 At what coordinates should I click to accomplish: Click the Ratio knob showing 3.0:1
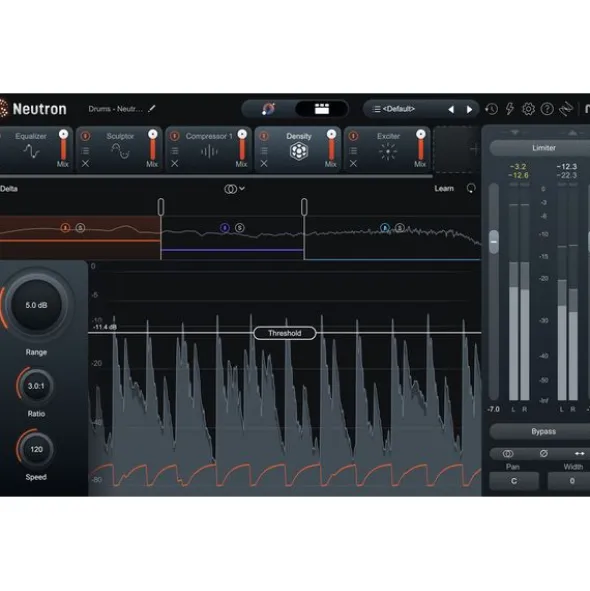tap(36, 386)
